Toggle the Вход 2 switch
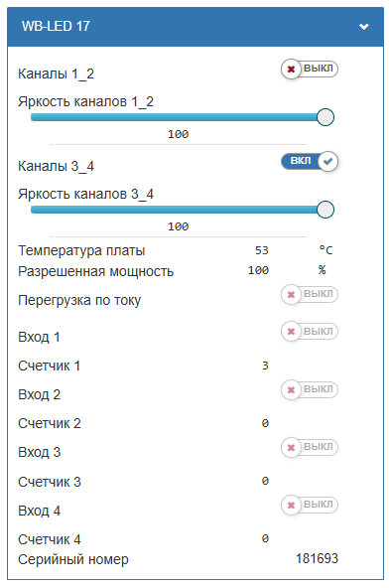This screenshot has height=588, width=389. [310, 389]
